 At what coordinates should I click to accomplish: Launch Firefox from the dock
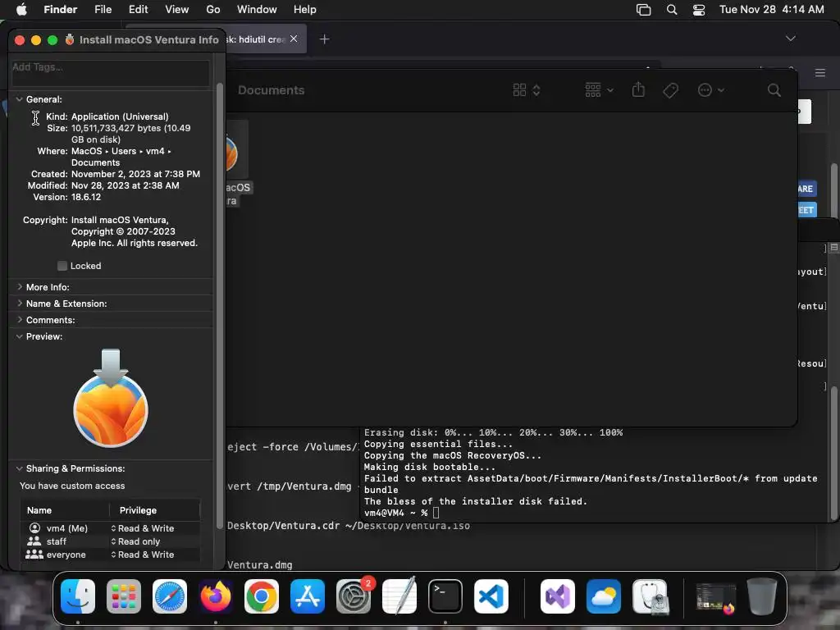[x=216, y=596]
